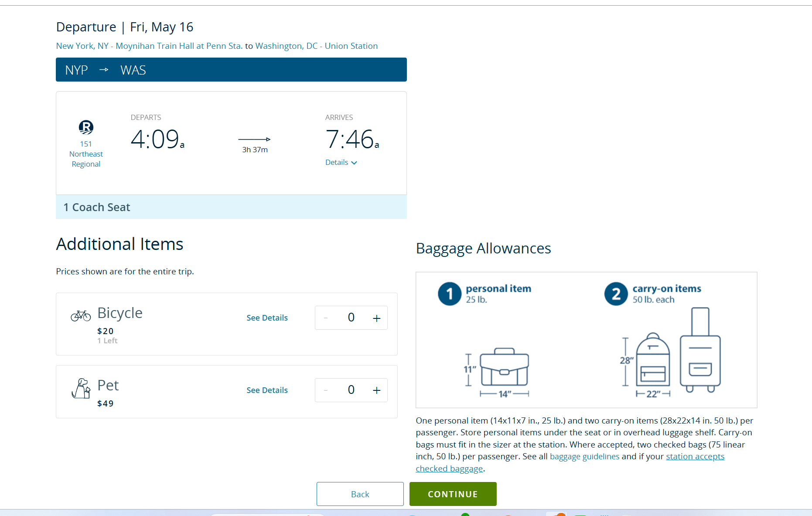The height and width of the screenshot is (516, 812).
Task: Click the Additional Items heading
Action: [119, 244]
